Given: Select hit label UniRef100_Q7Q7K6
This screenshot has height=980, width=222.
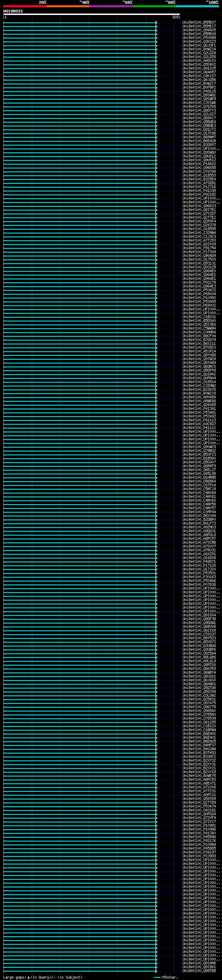Looking at the screenshot, I should click(x=199, y=106).
